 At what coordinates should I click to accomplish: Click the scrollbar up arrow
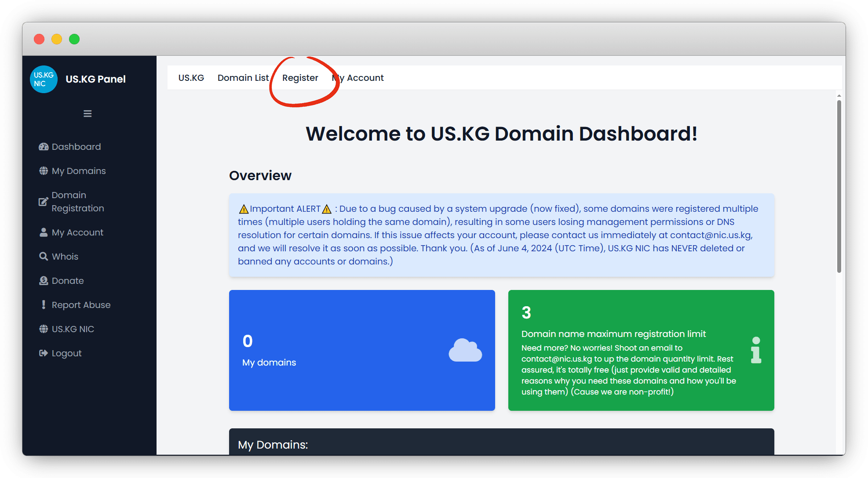coord(839,95)
